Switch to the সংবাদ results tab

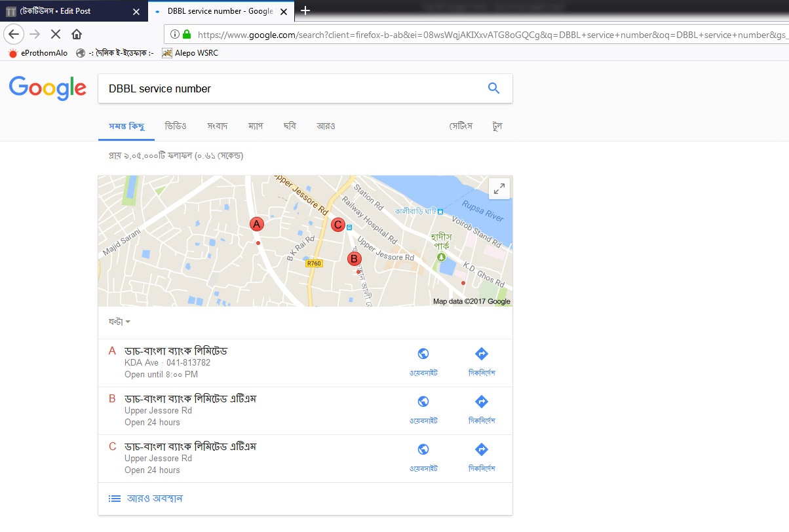tap(217, 126)
